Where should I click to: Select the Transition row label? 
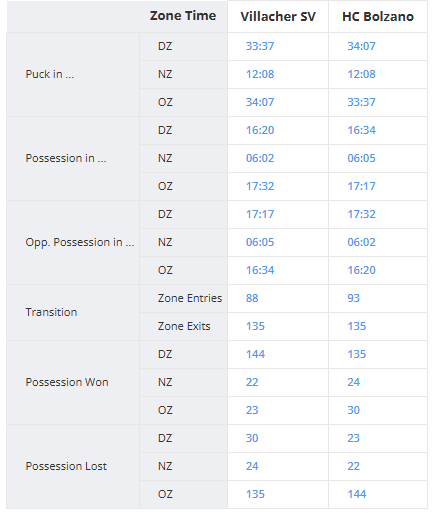point(51,312)
